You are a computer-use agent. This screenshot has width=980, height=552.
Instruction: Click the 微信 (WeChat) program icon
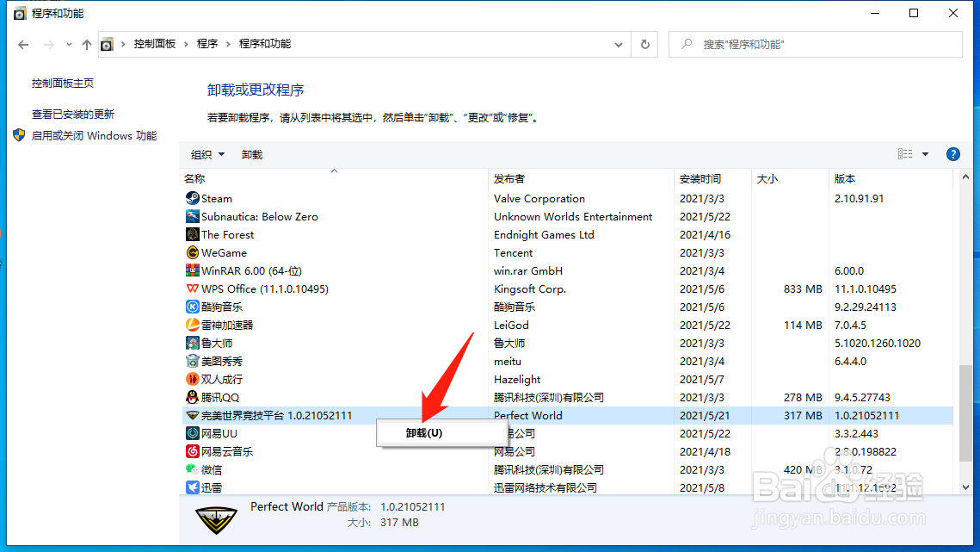191,469
